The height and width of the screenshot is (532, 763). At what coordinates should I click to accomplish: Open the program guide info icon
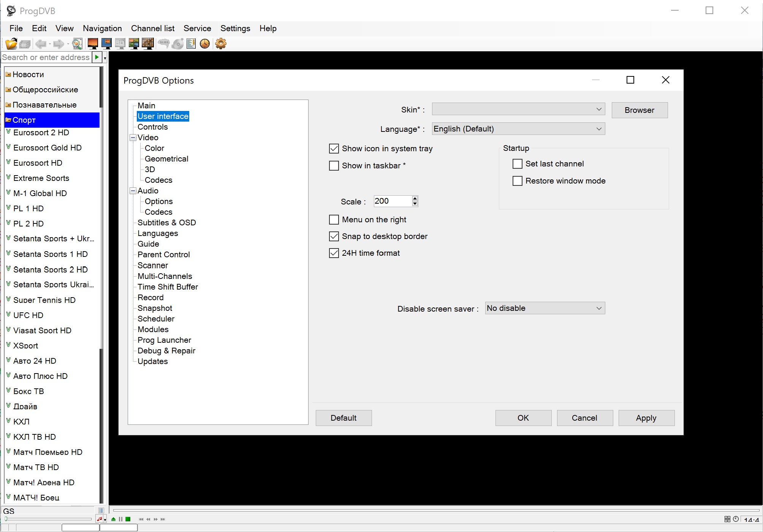coord(191,44)
